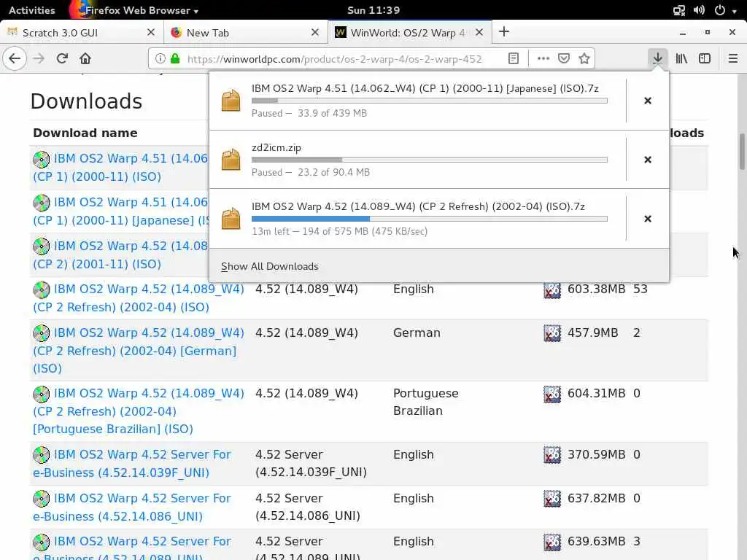The image size is (747, 560).
Task: Open the paused Japanese ISO download entry
Action: click(418, 101)
